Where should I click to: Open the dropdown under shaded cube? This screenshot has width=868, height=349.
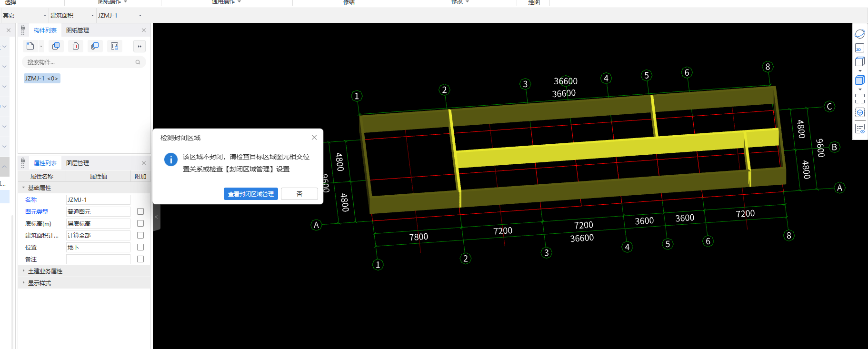(860, 90)
